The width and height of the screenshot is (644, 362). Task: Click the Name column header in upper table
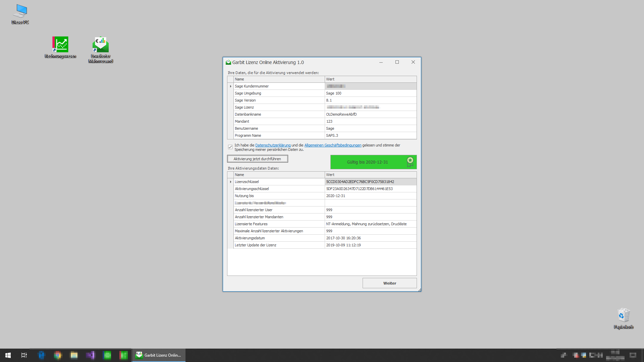click(x=279, y=79)
